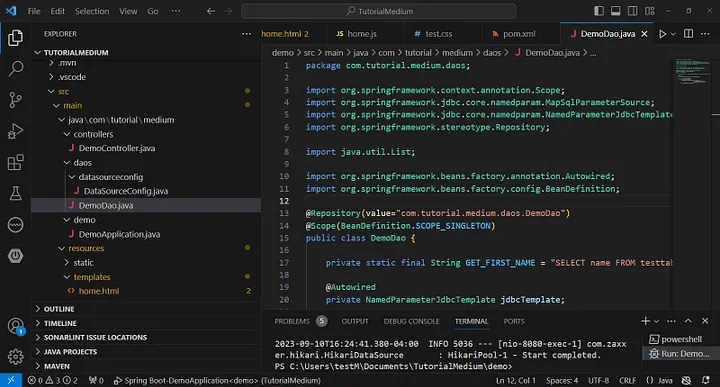Screen dimensions: 720x387
Task: Open Customize Layout button
Action: pos(650,11)
